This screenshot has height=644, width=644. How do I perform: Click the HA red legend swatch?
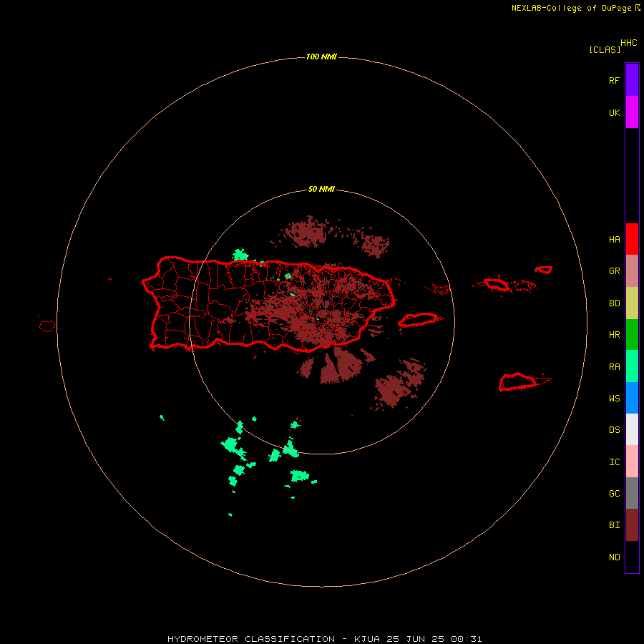click(x=632, y=239)
